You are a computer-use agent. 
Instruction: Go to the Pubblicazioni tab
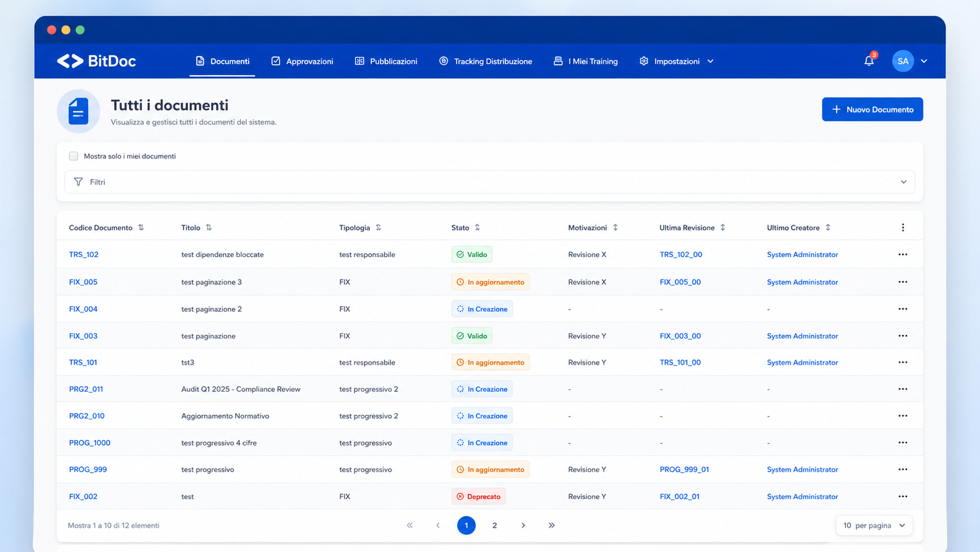coord(386,61)
